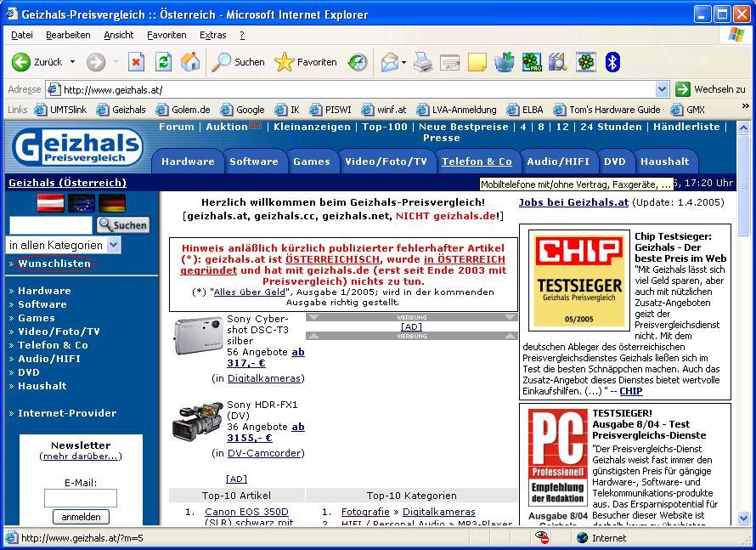Switch to Hardware tab
The height and width of the screenshot is (550, 756).
(x=188, y=162)
